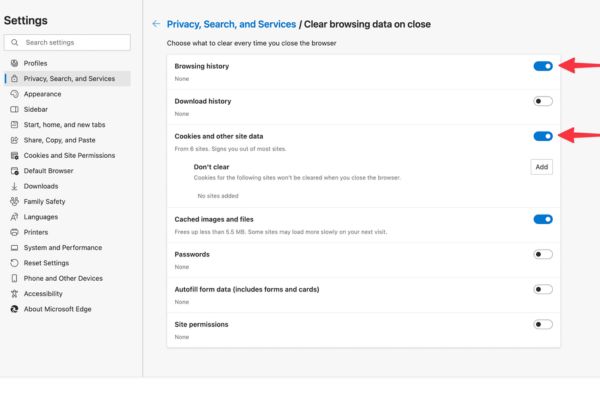Click the Languages icon in the sidebar
The image size is (600, 400).
point(14,217)
